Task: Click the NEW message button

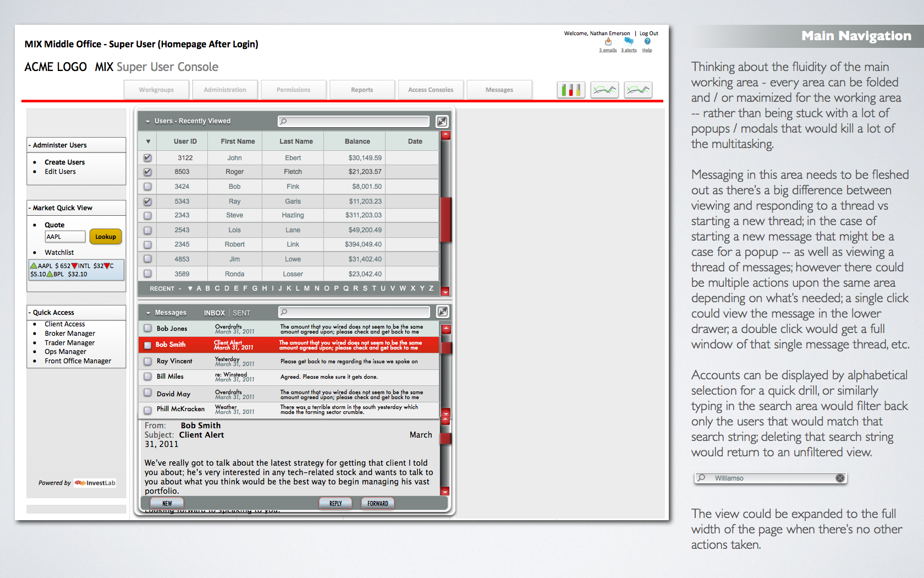Action: pyautogui.click(x=167, y=503)
